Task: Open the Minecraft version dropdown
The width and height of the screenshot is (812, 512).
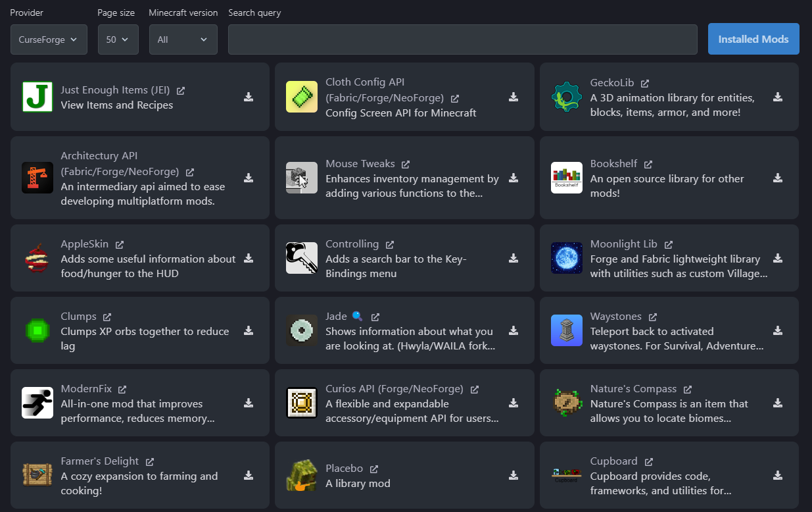Action: 183,39
